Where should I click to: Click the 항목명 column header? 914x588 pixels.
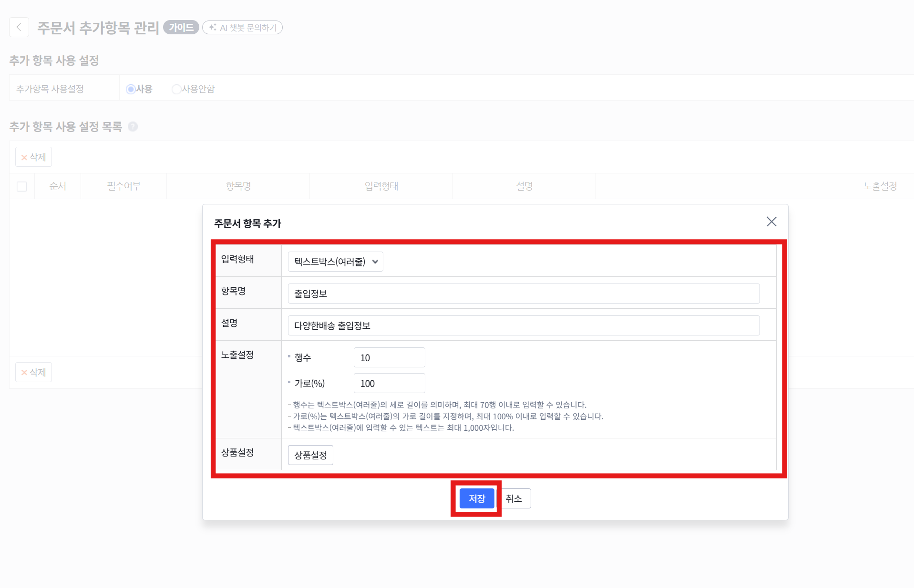pyautogui.click(x=238, y=186)
